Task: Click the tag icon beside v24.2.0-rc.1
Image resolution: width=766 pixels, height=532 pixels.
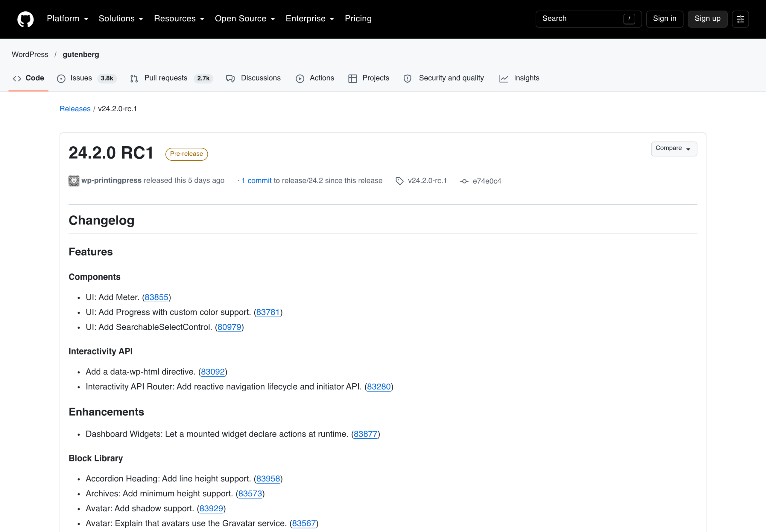Action: point(400,181)
